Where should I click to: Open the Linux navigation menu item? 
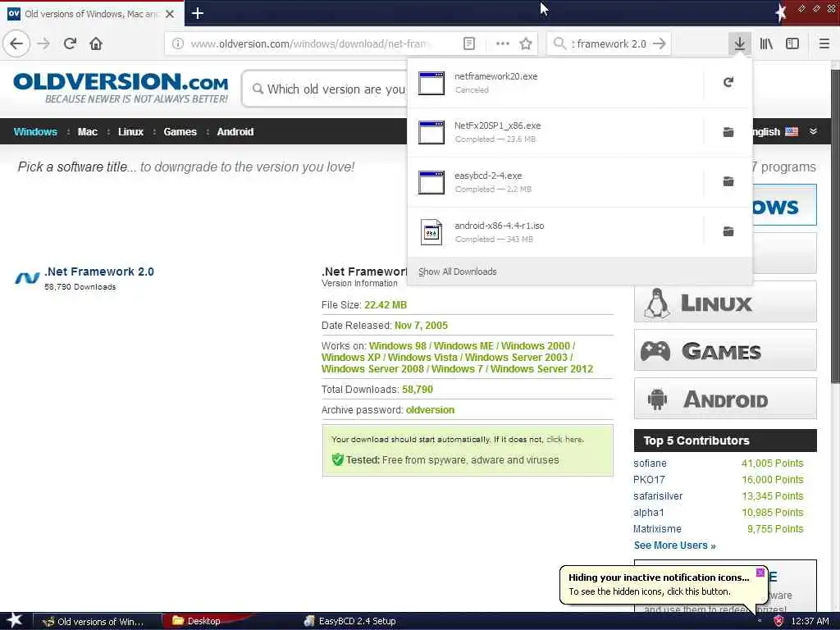click(130, 132)
